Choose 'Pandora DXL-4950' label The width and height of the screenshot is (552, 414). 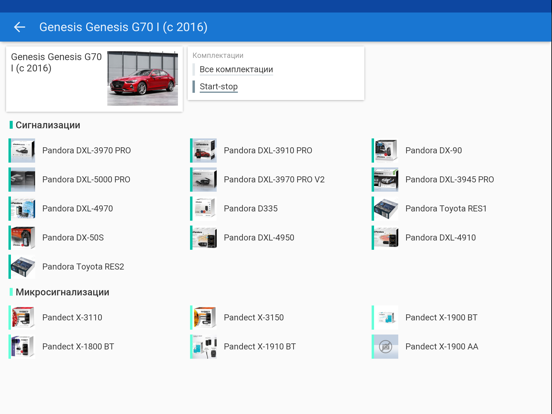tap(259, 238)
